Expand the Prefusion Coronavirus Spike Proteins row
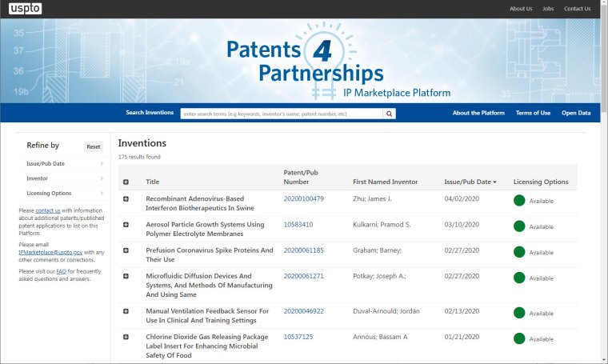 click(126, 250)
